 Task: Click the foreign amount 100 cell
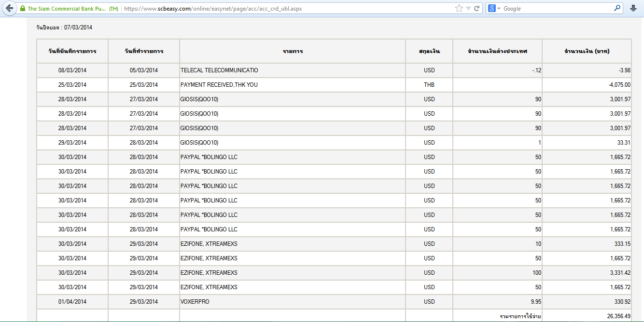point(497,273)
